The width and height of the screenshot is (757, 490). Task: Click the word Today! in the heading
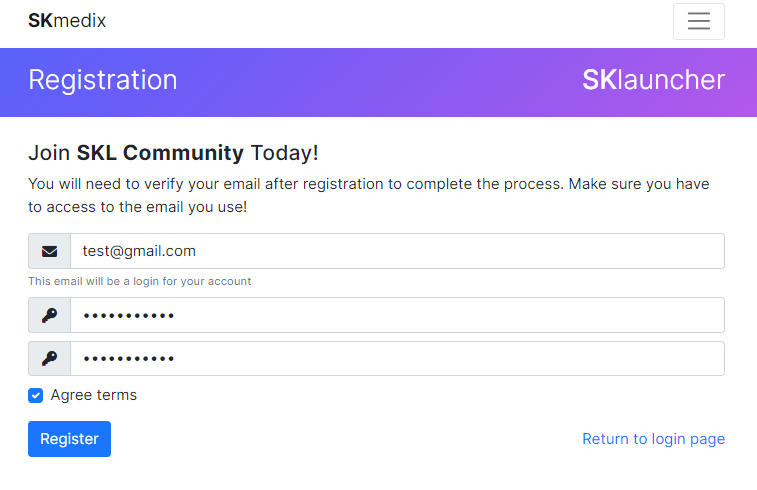point(284,153)
